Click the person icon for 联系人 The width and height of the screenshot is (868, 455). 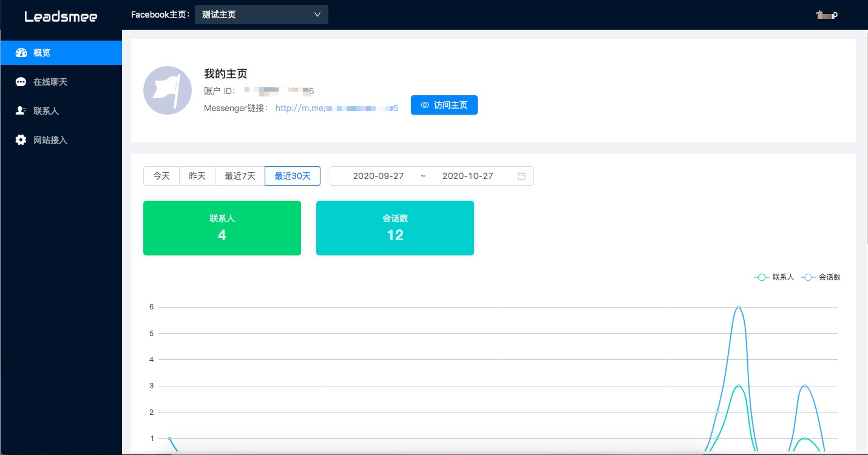(x=21, y=111)
